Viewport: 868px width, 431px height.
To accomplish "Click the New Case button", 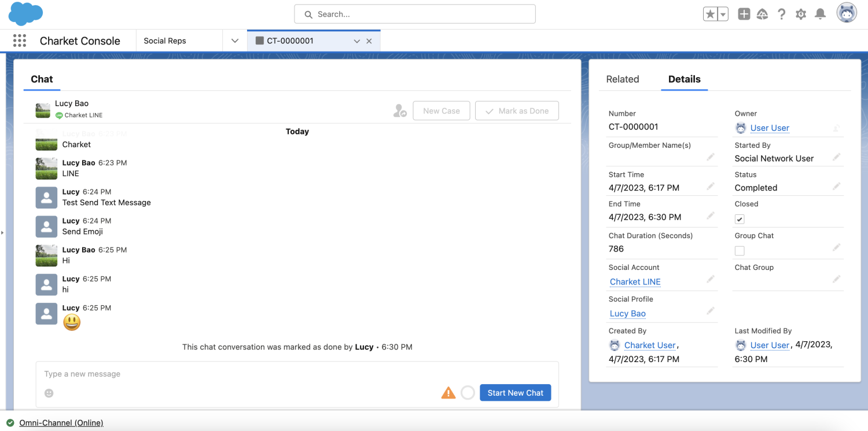I will [x=442, y=111].
